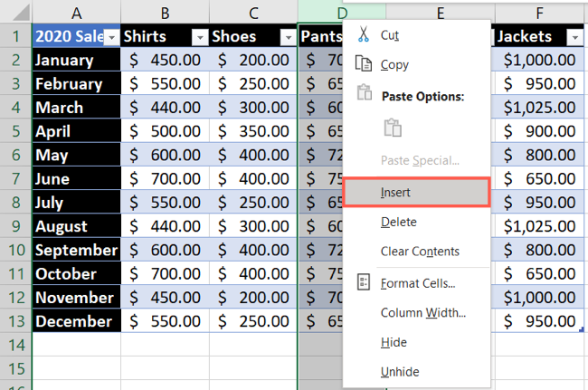Select the December Shirts value cell
This screenshot has width=588, height=390.
pos(164,321)
